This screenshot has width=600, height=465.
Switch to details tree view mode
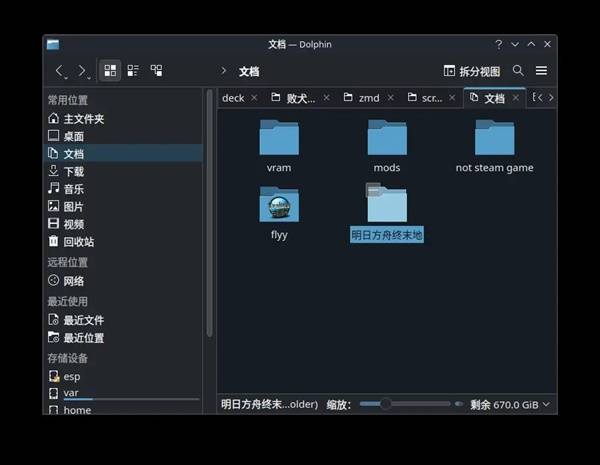pyautogui.click(x=156, y=71)
